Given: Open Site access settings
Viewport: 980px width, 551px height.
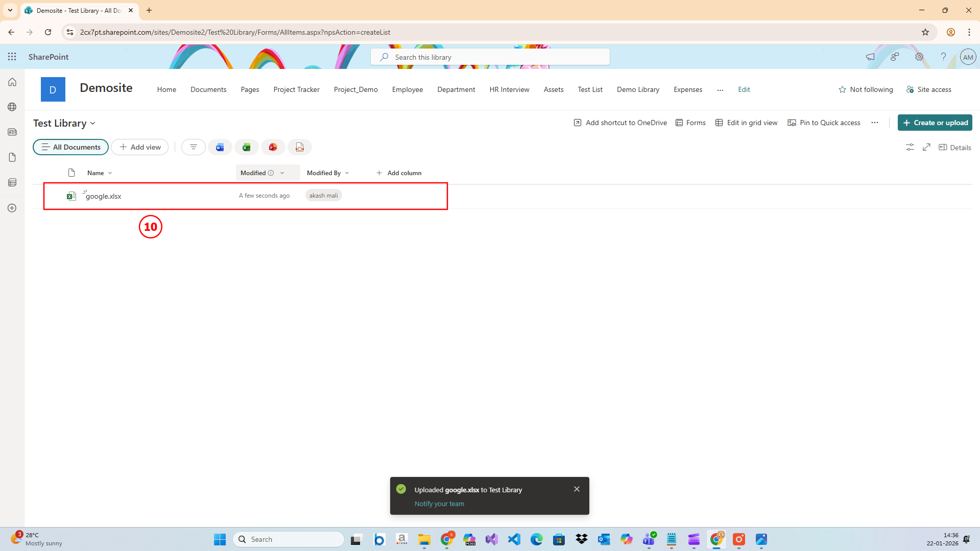Looking at the screenshot, I should [929, 89].
